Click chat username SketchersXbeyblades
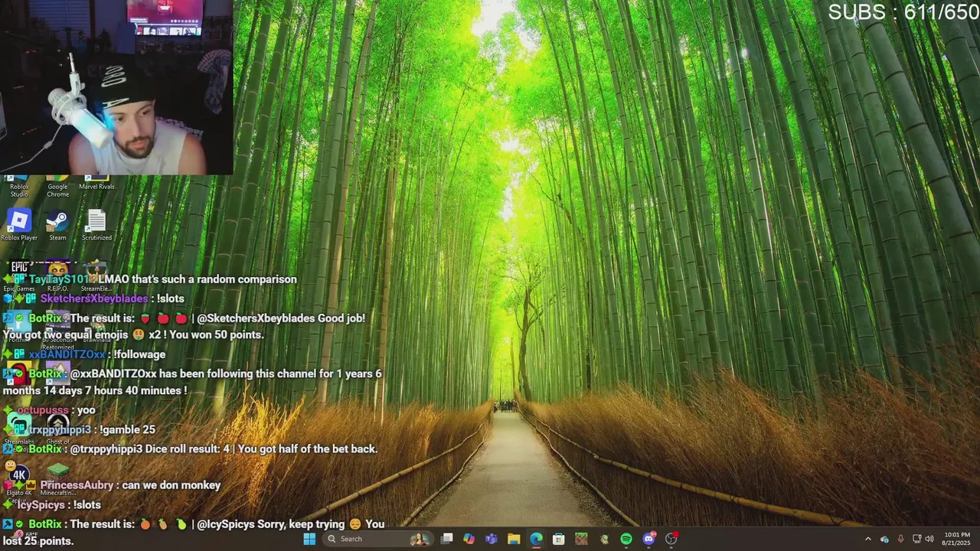 click(94, 298)
